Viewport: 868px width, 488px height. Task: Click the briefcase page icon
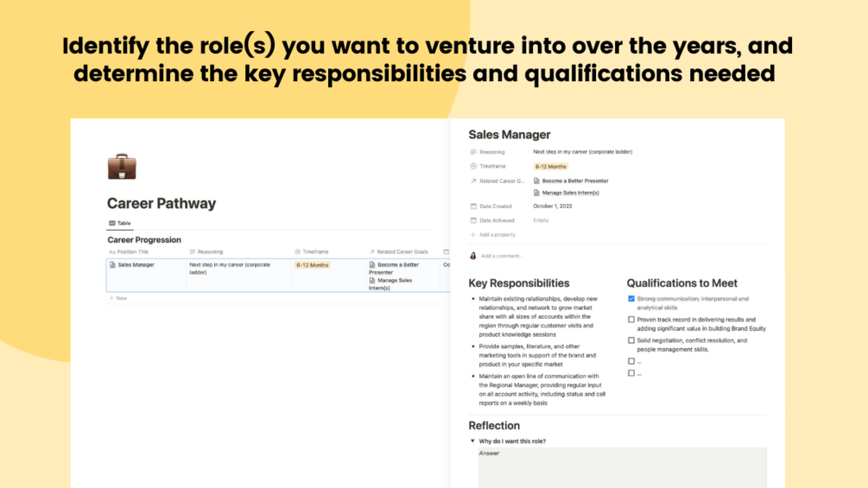122,167
